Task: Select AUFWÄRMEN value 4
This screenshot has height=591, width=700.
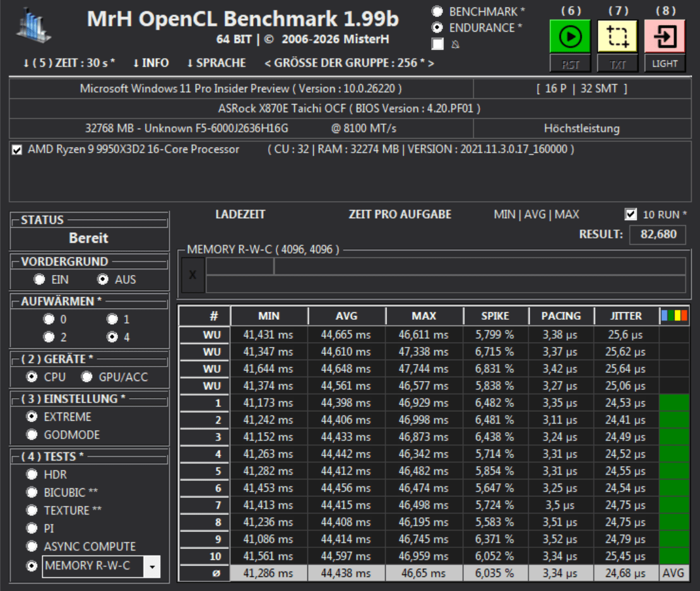Action: click(x=112, y=337)
